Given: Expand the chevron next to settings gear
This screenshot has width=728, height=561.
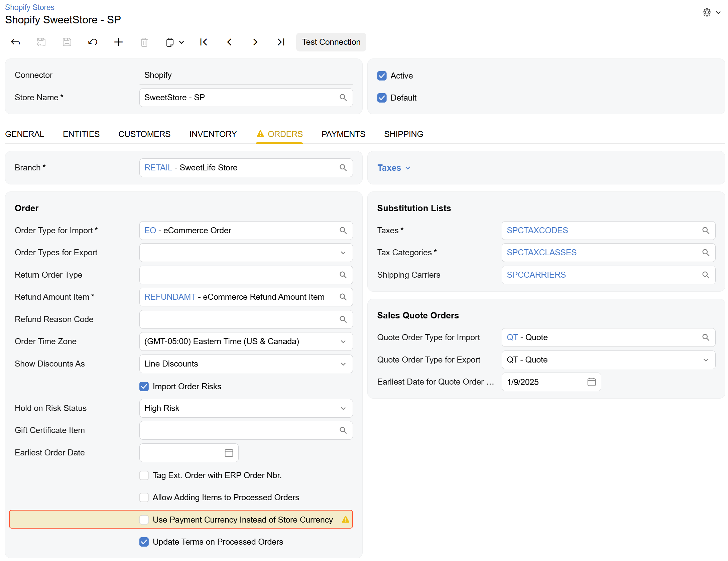Looking at the screenshot, I should tap(718, 13).
